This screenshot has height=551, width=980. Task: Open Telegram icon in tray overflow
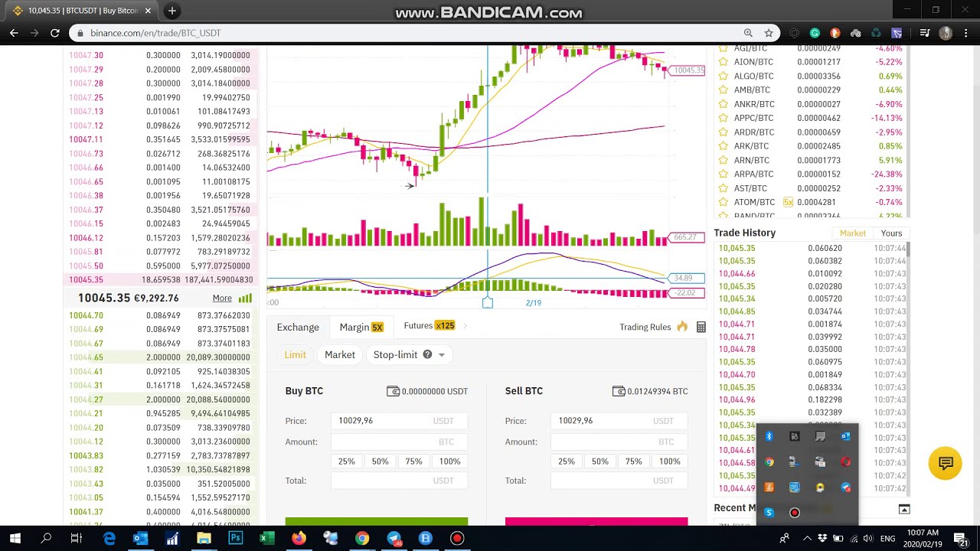846,487
